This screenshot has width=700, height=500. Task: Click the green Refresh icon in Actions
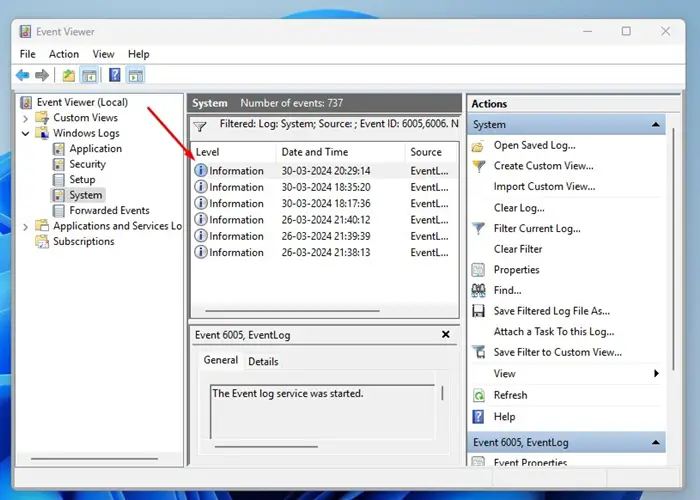tap(479, 395)
